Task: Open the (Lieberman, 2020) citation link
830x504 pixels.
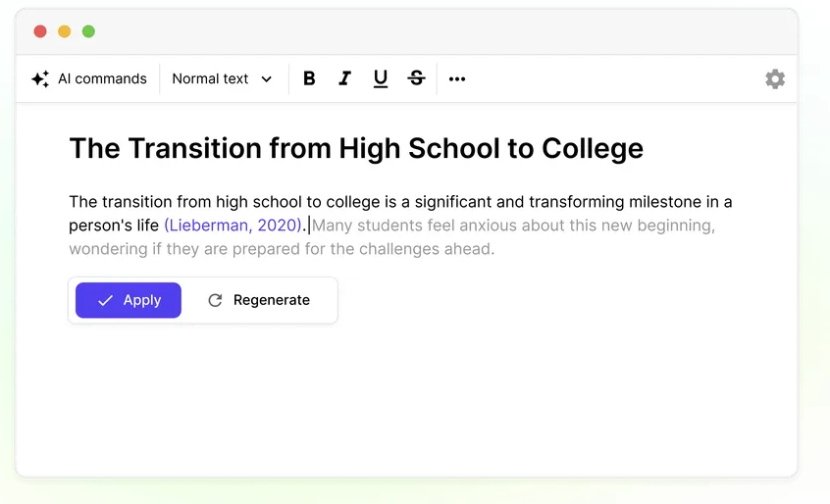Action: (x=233, y=226)
